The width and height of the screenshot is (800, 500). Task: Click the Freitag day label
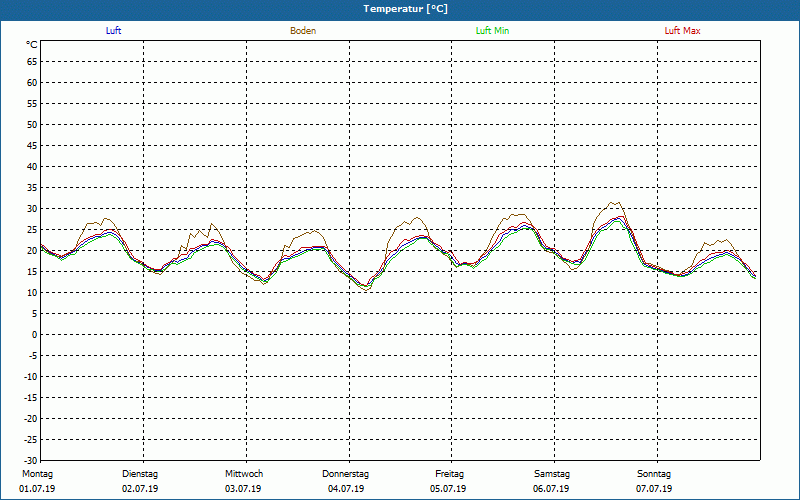449,474
